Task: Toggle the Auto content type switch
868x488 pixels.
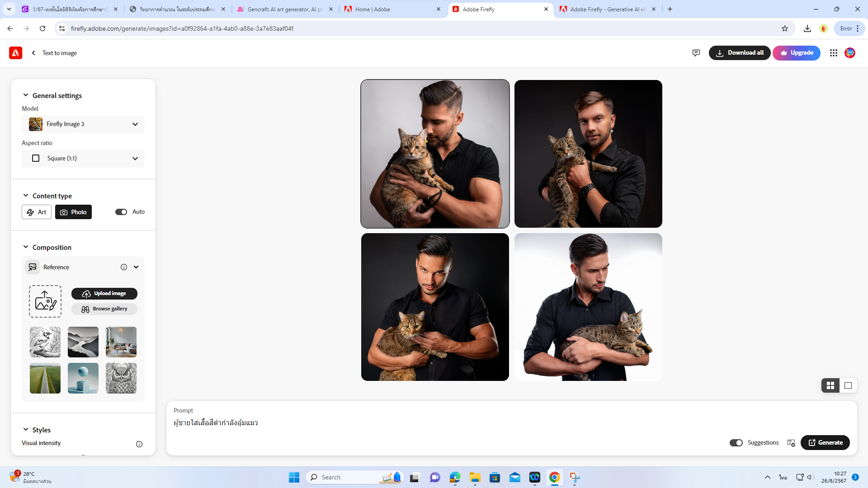Action: [x=121, y=212]
